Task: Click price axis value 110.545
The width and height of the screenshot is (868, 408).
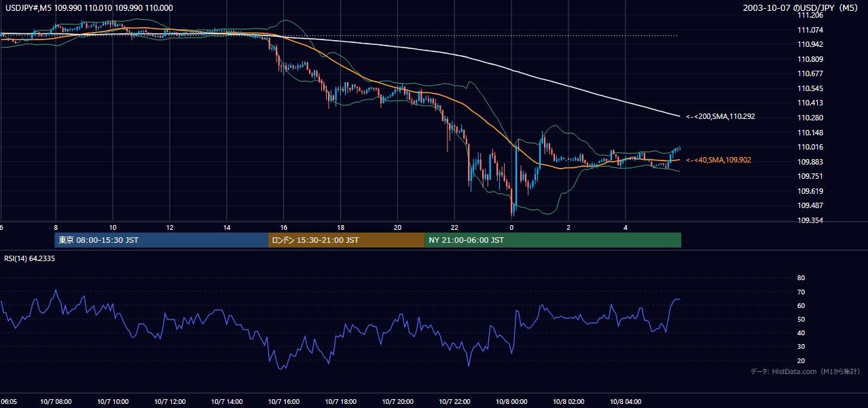Action: (x=811, y=88)
